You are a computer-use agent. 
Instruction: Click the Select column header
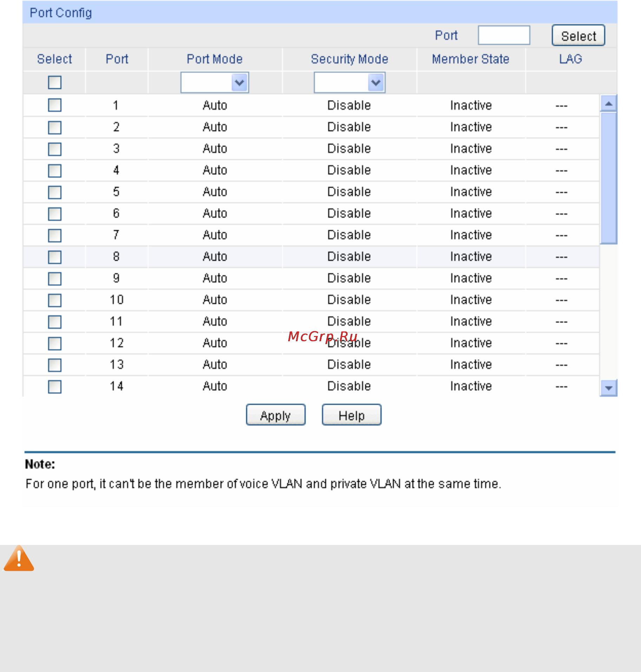point(54,59)
